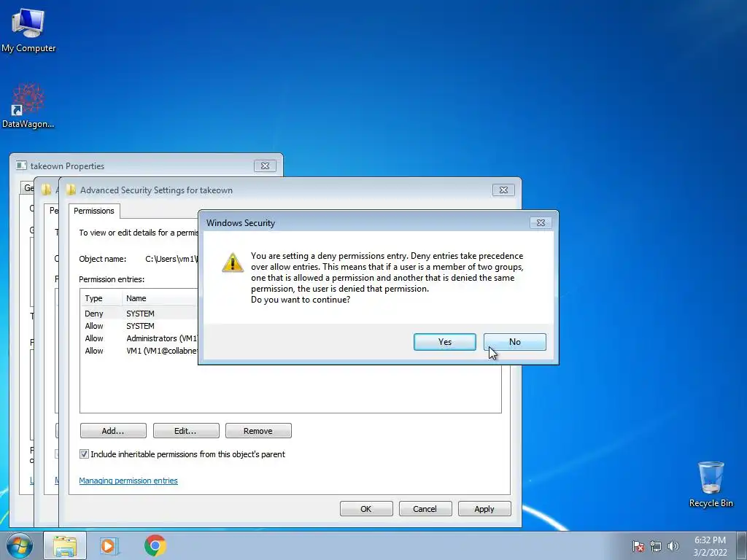Click the Name column header
Image resolution: width=747 pixels, height=560 pixels.
pyautogui.click(x=160, y=298)
